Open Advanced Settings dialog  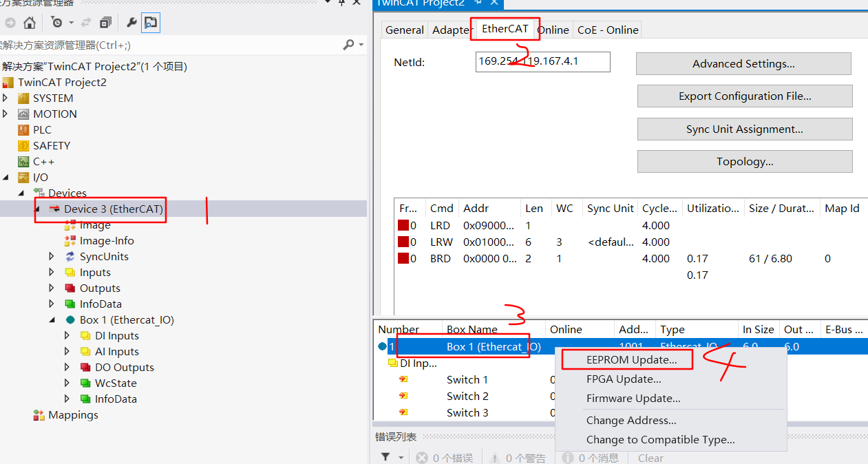coord(743,64)
